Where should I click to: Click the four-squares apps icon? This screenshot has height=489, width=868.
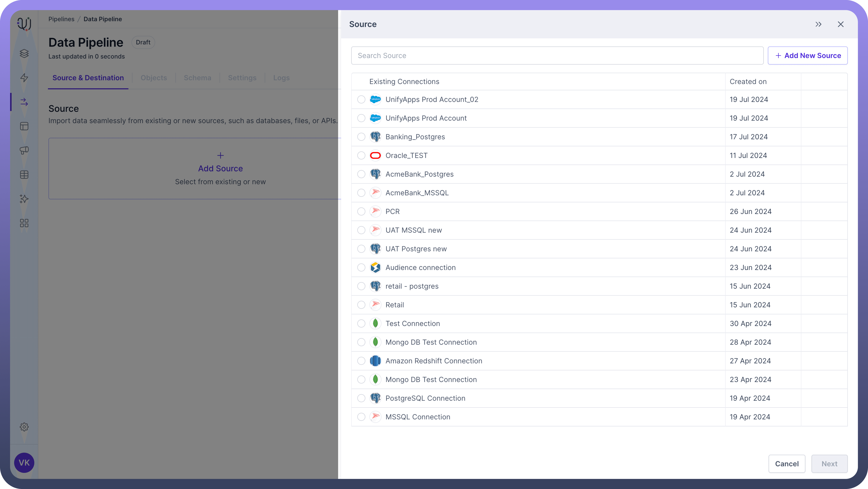click(24, 223)
